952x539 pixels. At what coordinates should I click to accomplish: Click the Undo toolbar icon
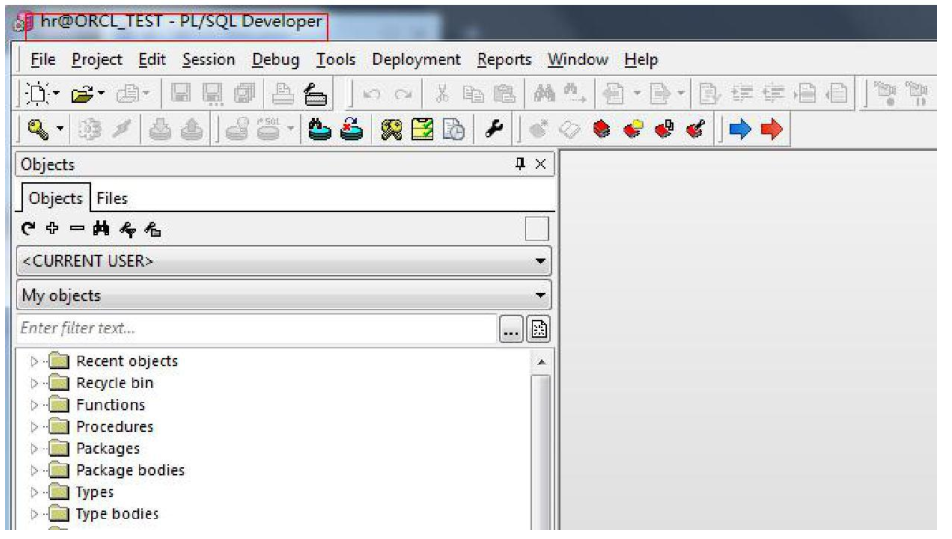point(372,94)
